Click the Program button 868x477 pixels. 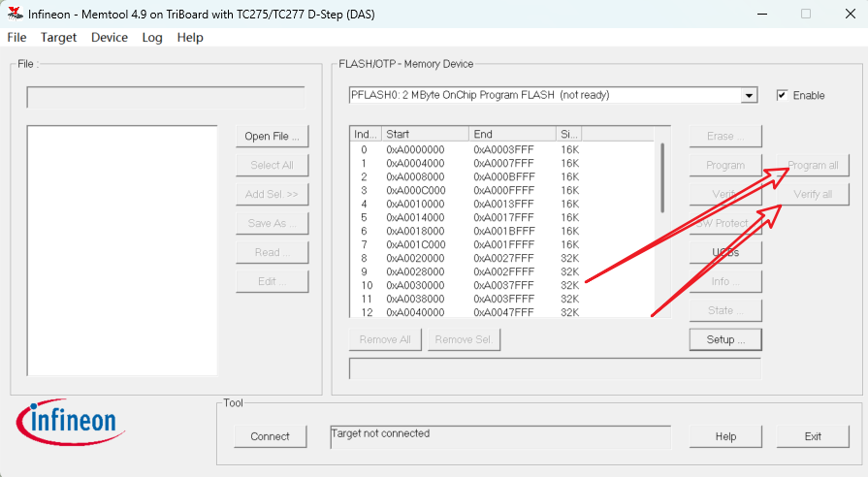(725, 166)
